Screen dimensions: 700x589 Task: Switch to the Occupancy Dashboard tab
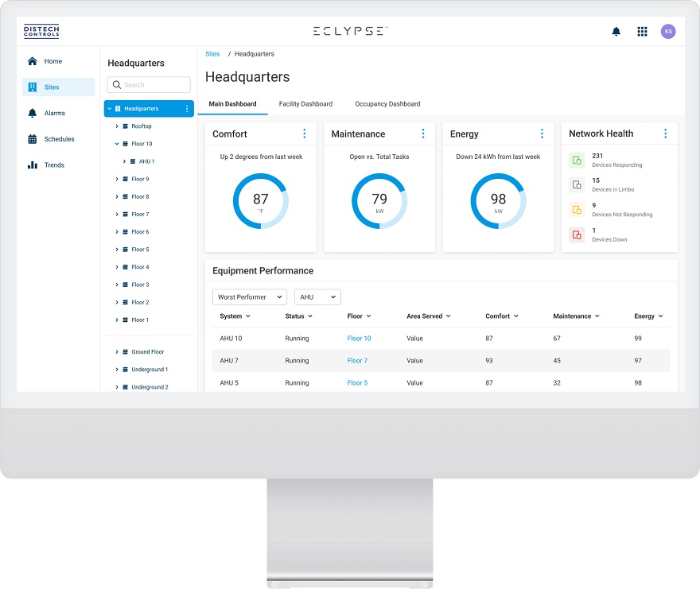[x=387, y=104]
